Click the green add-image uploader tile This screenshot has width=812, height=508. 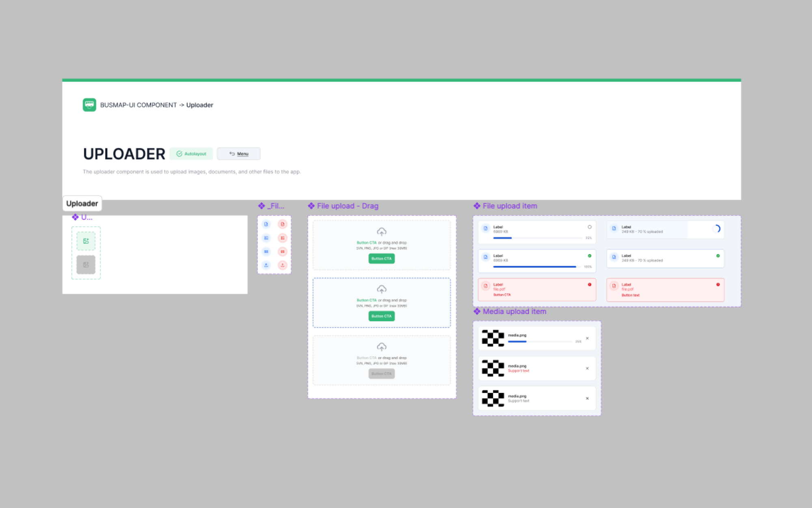(x=86, y=241)
